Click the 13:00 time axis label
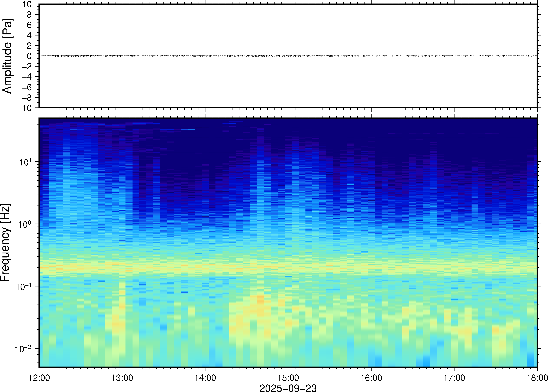 (x=122, y=378)
